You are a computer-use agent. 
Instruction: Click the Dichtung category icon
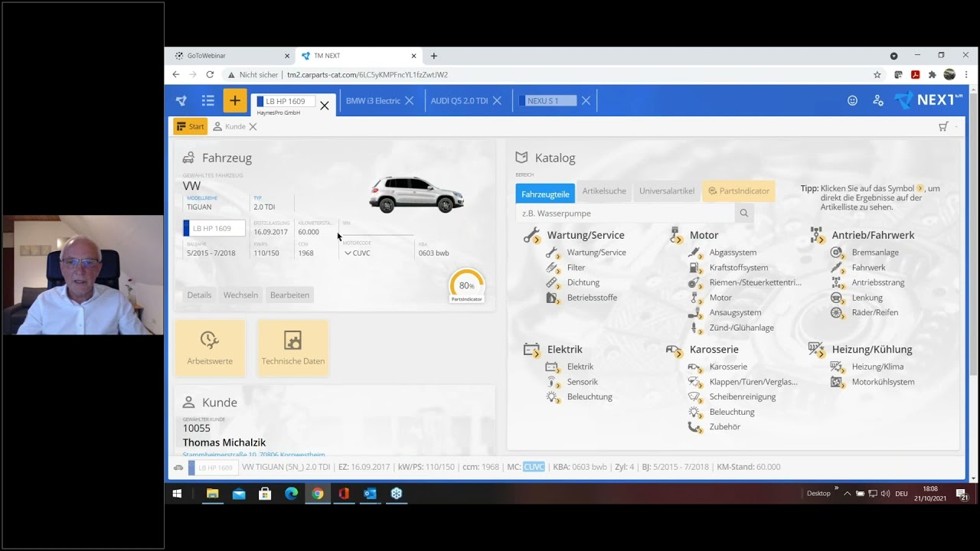pyautogui.click(x=552, y=282)
